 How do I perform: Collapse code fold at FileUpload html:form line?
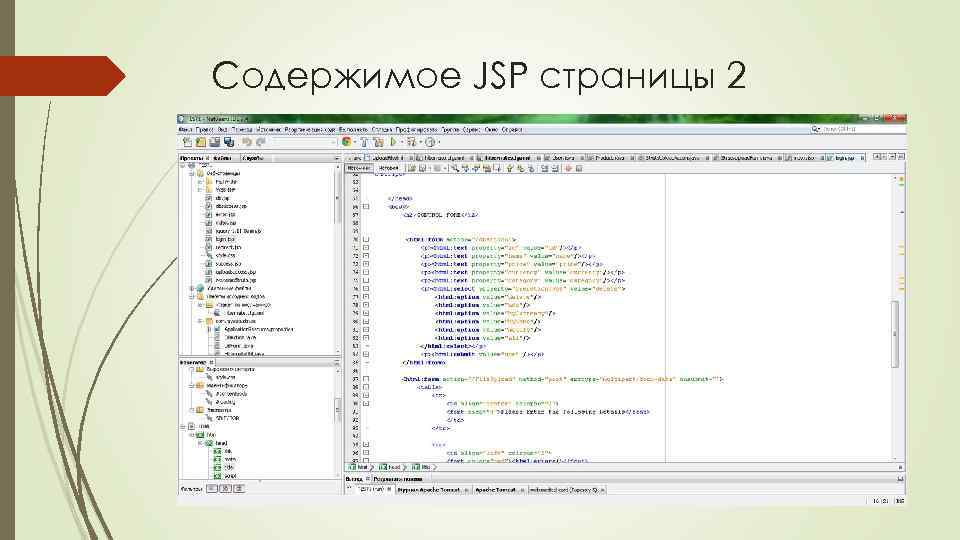[x=366, y=379]
